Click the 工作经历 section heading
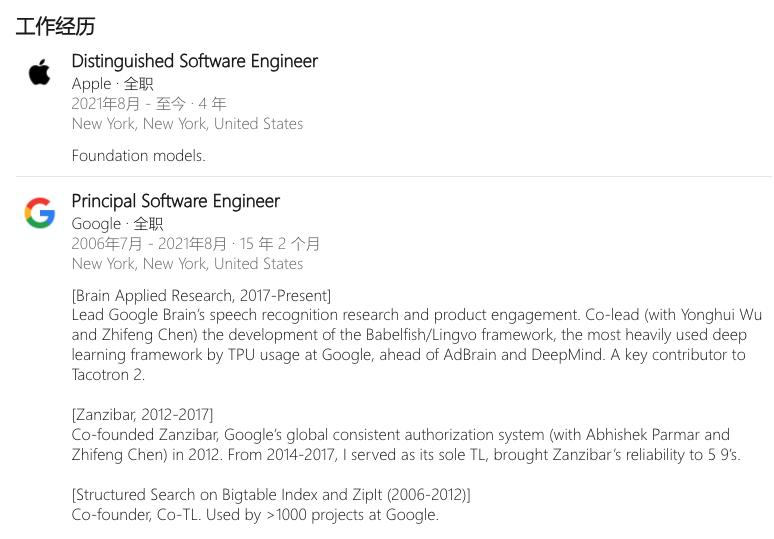Viewport: 774px width, 539px height. [x=55, y=26]
